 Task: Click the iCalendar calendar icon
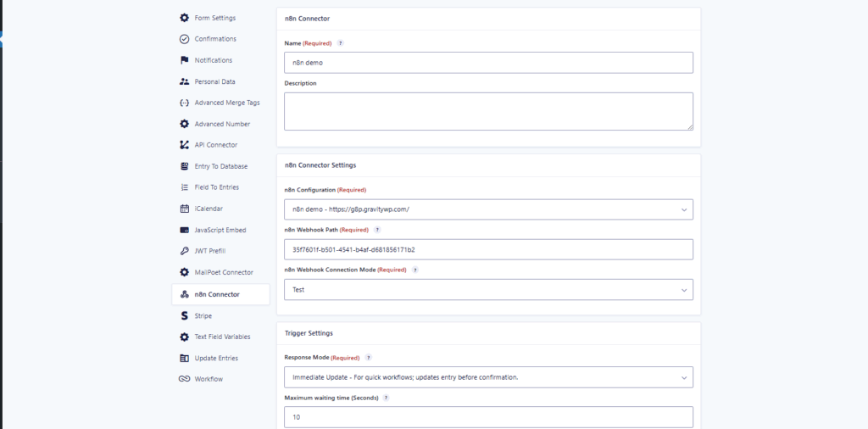coord(185,209)
